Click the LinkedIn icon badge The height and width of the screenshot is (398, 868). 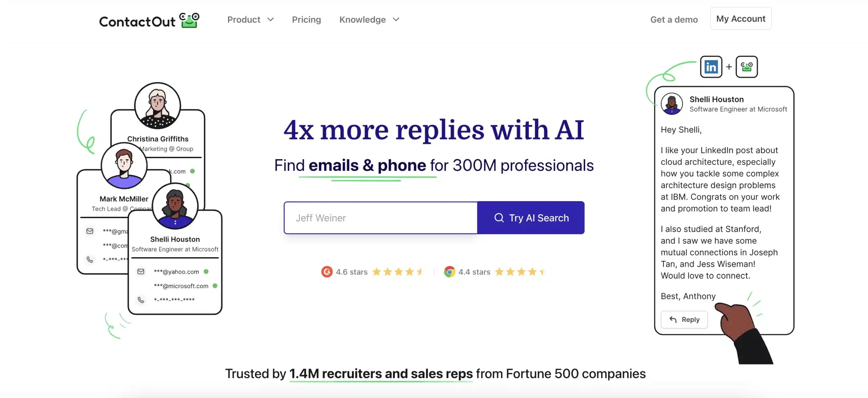pyautogui.click(x=711, y=67)
